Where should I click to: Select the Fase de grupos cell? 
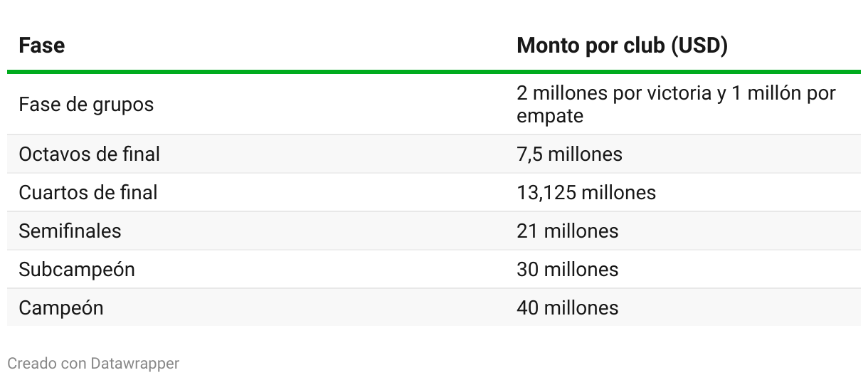(86, 105)
